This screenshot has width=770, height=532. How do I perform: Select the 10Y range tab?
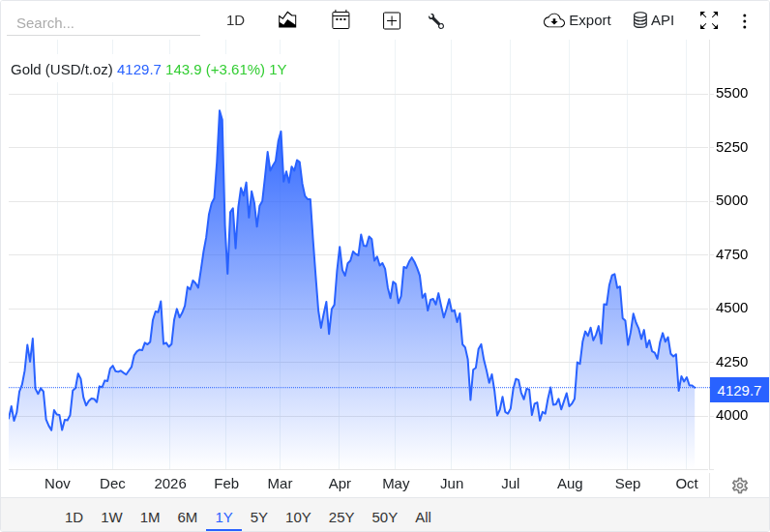coord(298,517)
